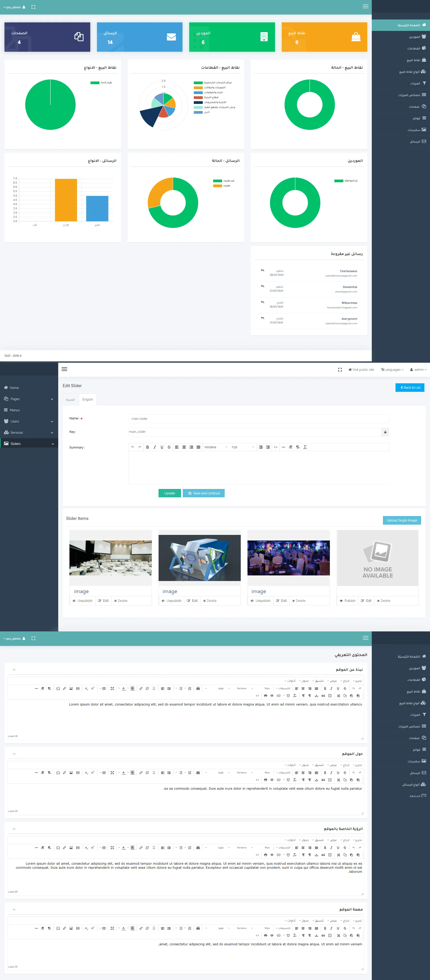Click Back to List
430x980 pixels.
410,388
